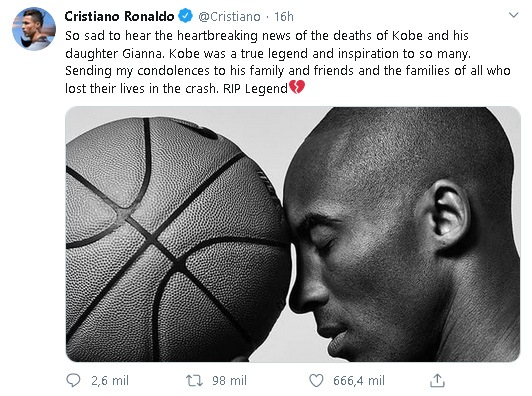Visit the @Cristiano handle link

229,16
